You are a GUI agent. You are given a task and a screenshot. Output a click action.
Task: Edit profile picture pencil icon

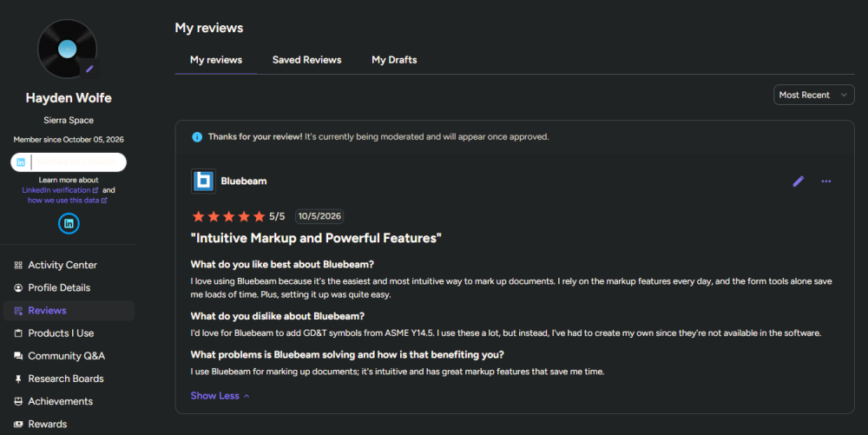pos(89,69)
